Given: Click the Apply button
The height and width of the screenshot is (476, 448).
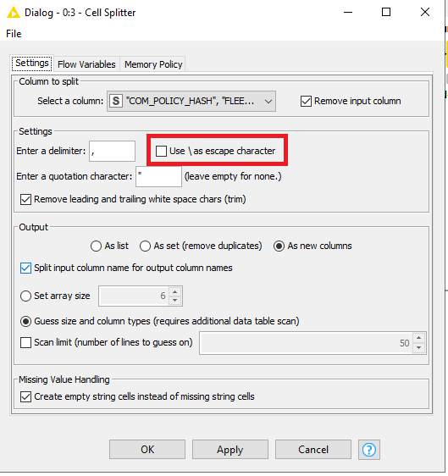Looking at the screenshot, I should tap(230, 450).
